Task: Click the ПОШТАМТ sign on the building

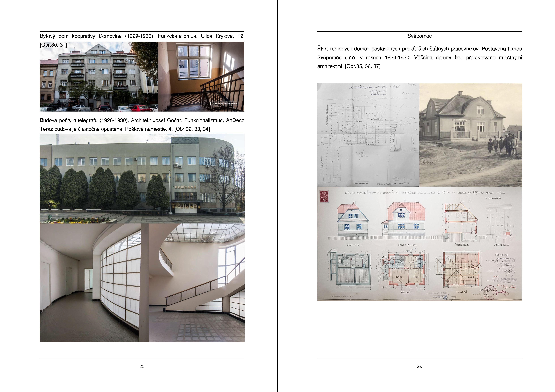Action: click(x=185, y=187)
